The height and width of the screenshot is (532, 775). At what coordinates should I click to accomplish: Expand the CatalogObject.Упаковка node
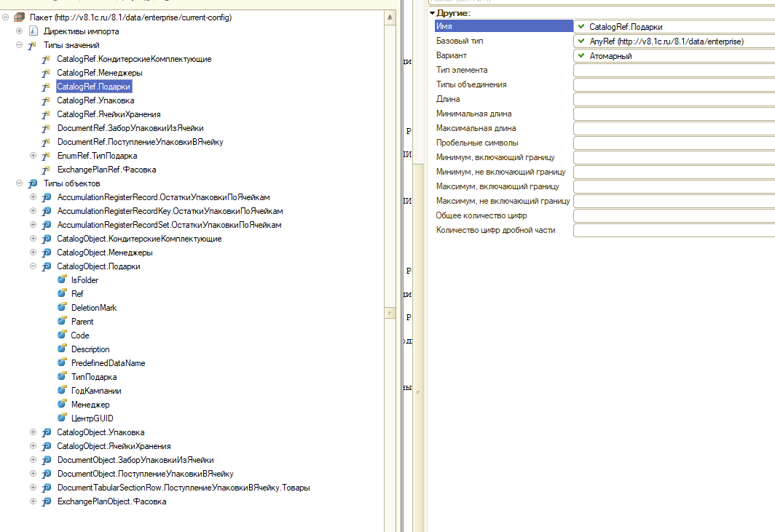pyautogui.click(x=33, y=432)
